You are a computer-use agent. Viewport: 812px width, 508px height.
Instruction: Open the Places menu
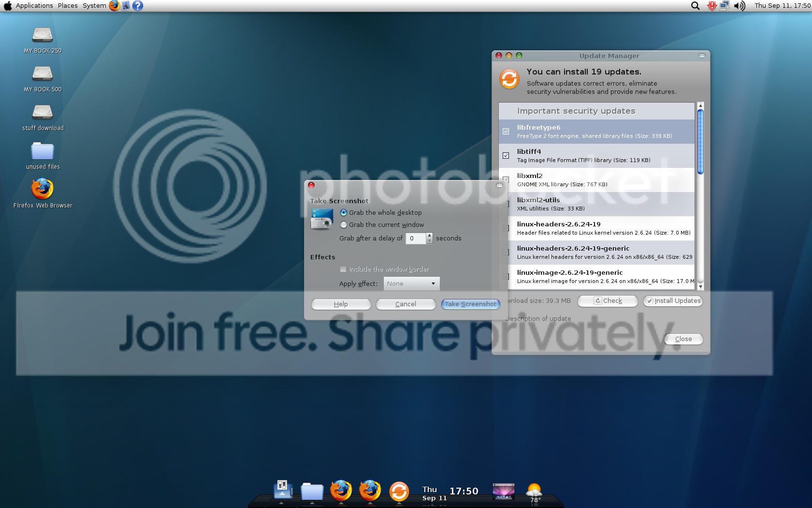pos(68,6)
